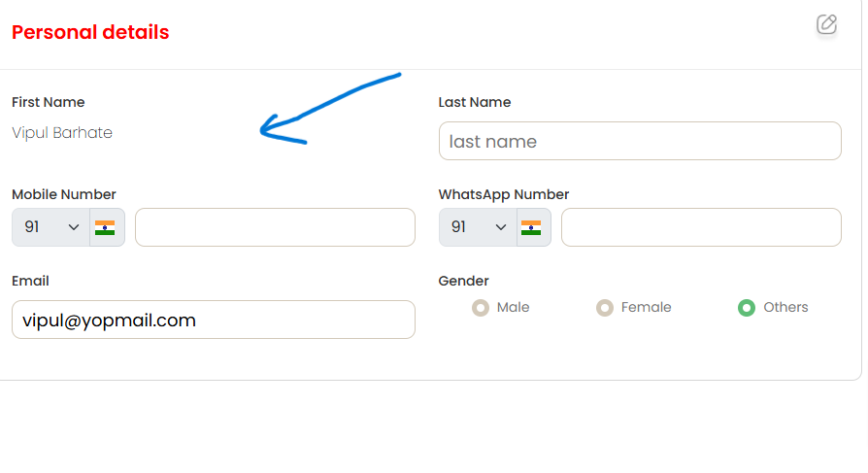
Task: Select the Male gender radio button
Action: [481, 307]
